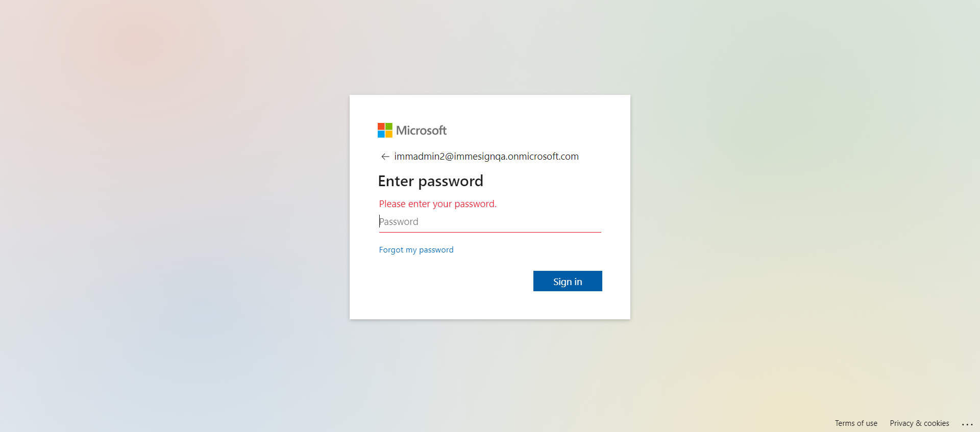The image size is (980, 432).
Task: Start password recovery via Forgot link
Action: click(416, 250)
